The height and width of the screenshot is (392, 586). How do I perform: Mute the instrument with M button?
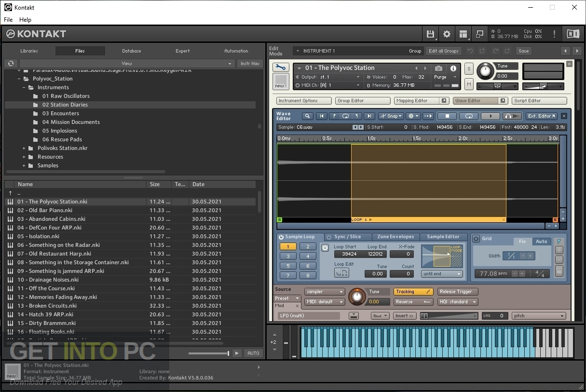coord(469,84)
